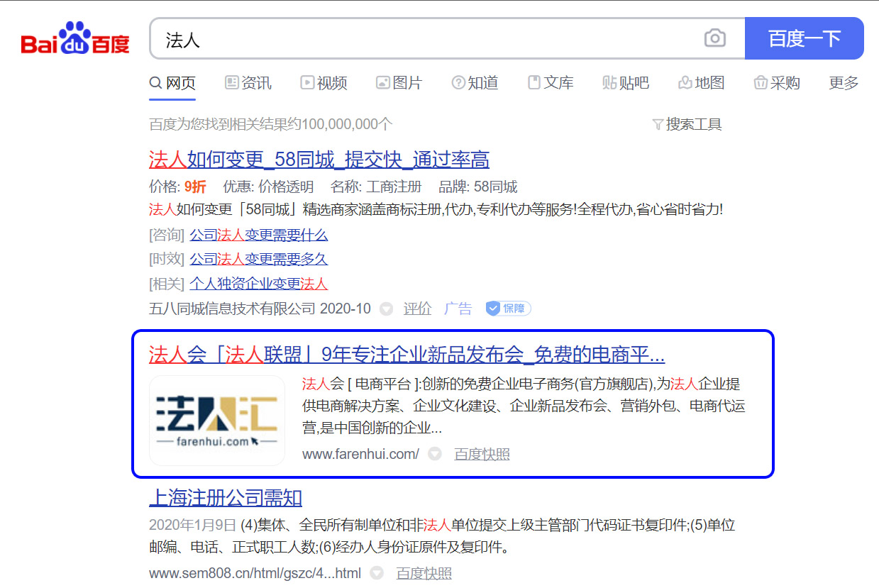
Task: Open 百度快照 for farenhui result
Action: click(x=482, y=454)
